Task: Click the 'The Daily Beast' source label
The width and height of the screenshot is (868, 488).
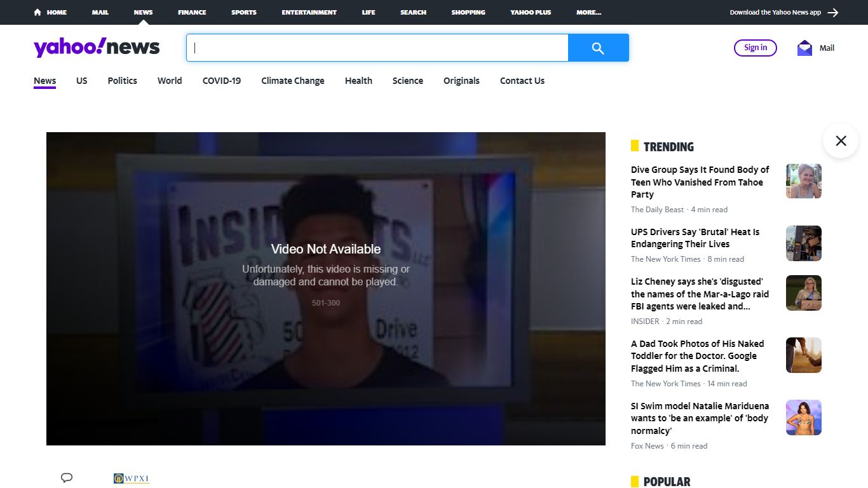Action: (657, 210)
